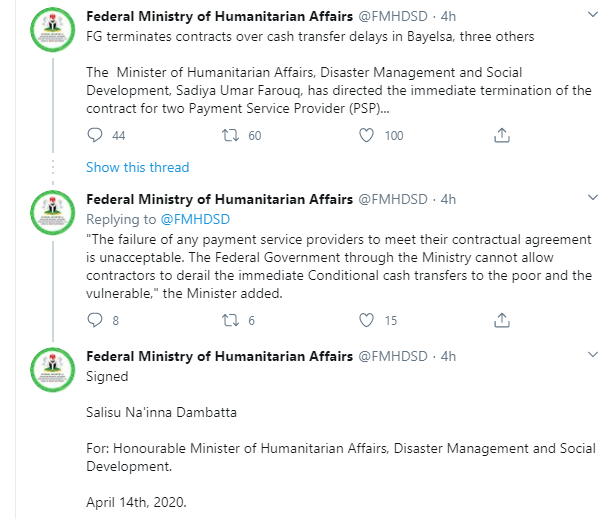Share the second tweet quoting the Minister
This screenshot has width=614, height=519.
coord(503,321)
